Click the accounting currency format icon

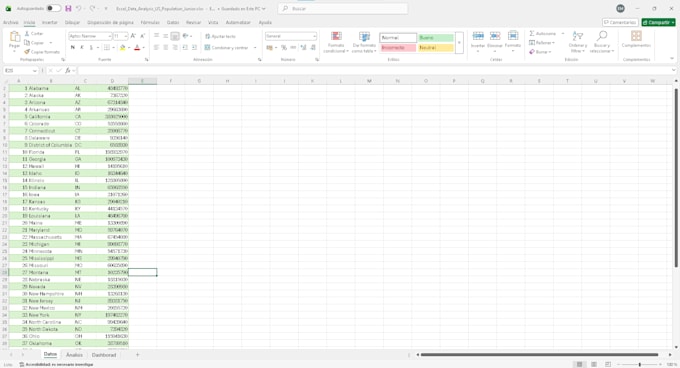coord(270,47)
